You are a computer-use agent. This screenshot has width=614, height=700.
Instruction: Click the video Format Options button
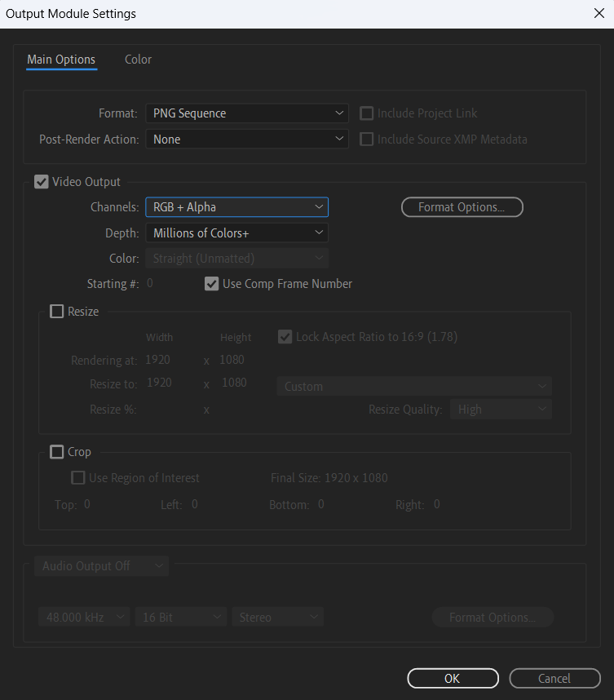[462, 207]
